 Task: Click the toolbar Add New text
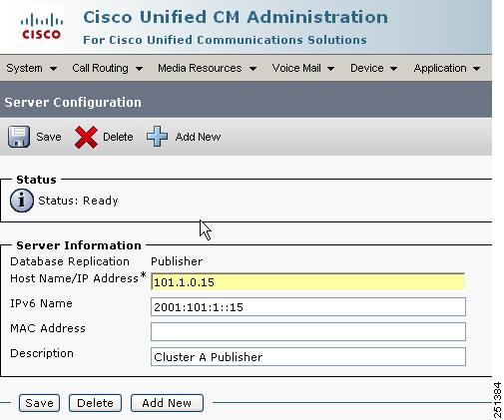[x=198, y=137]
